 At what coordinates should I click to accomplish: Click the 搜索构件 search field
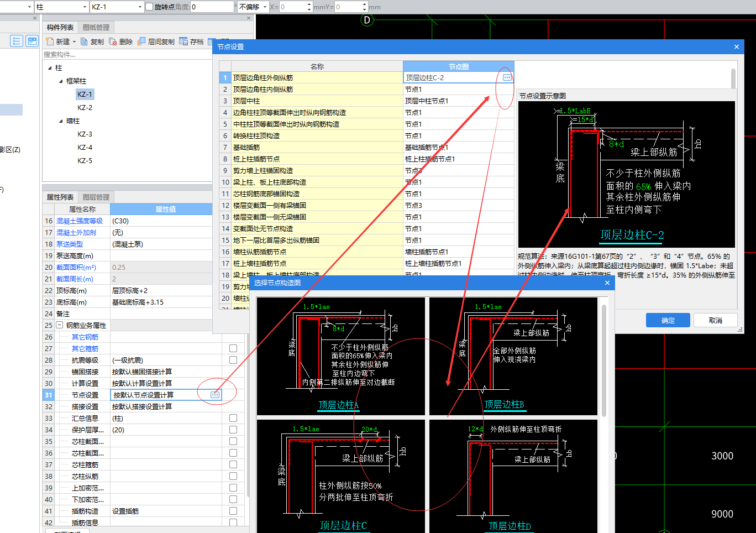click(x=127, y=55)
